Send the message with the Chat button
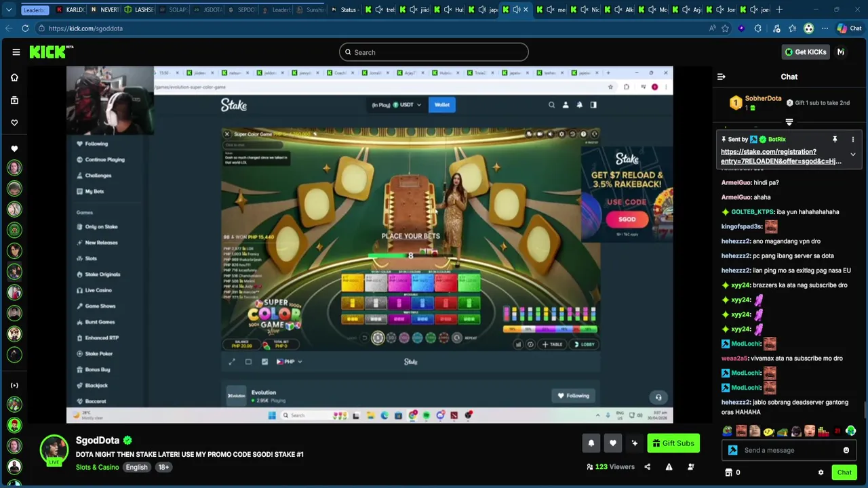 [x=844, y=472]
